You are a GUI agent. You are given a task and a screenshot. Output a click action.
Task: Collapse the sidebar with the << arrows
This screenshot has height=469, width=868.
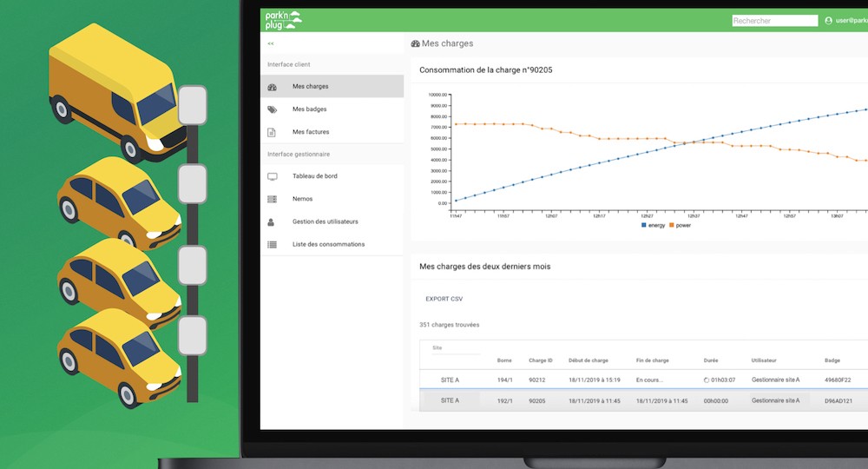click(271, 43)
